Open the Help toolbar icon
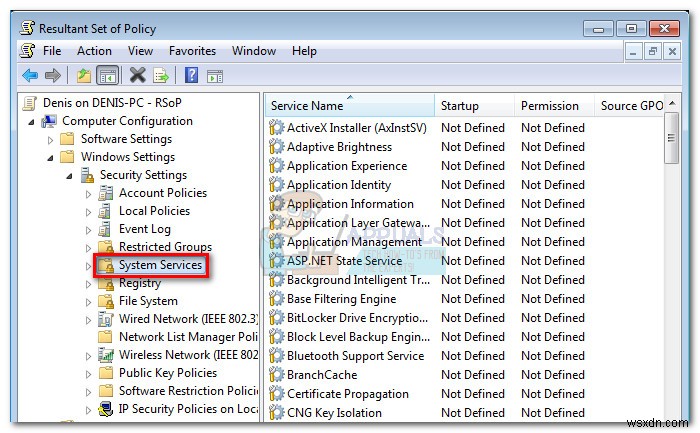This screenshot has width=700, height=433. [x=190, y=75]
